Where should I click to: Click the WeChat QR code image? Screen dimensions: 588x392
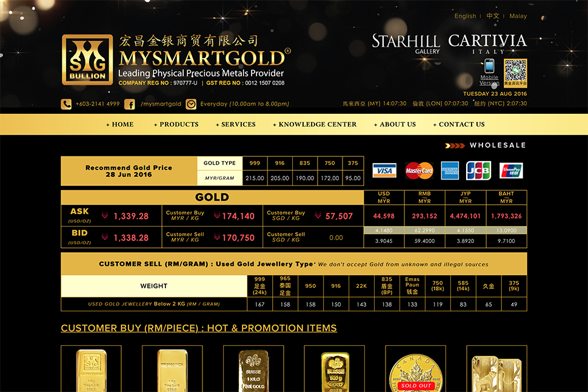tap(515, 73)
